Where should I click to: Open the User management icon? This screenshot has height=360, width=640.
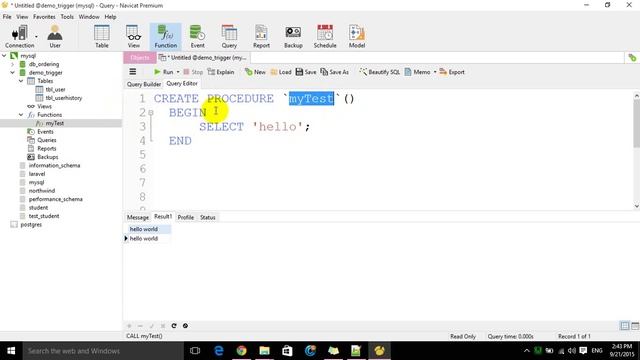pos(55,36)
